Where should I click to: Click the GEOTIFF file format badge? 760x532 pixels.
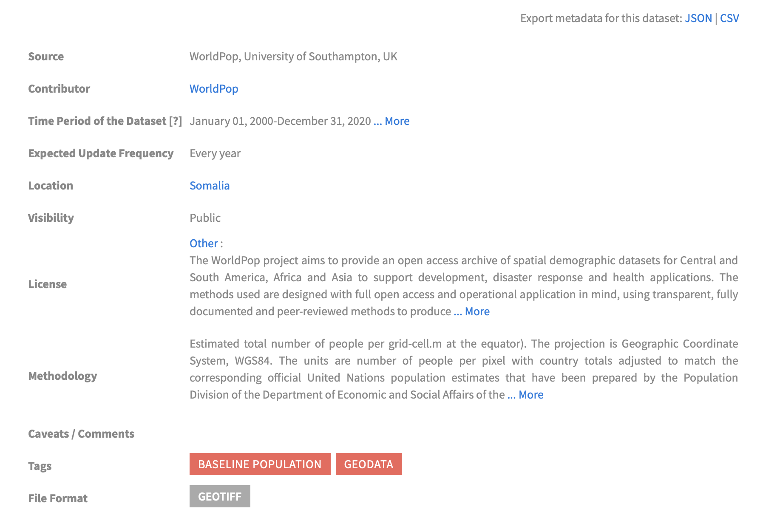[x=220, y=496]
